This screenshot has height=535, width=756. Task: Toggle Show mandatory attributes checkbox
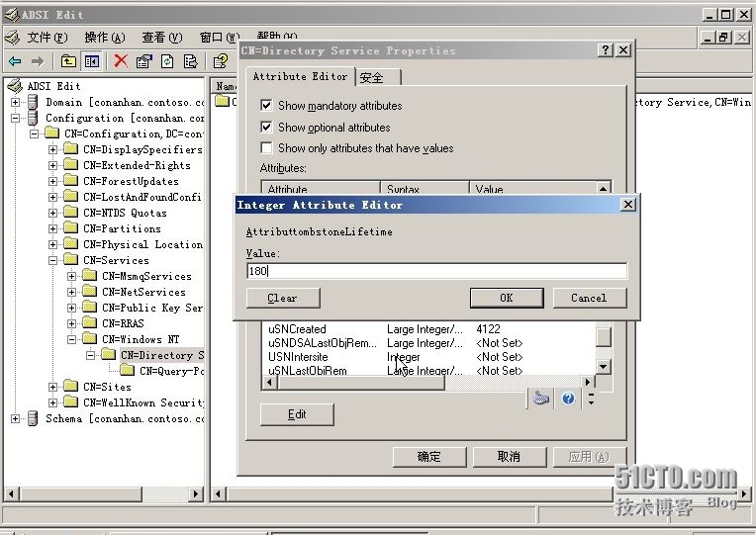coord(266,105)
